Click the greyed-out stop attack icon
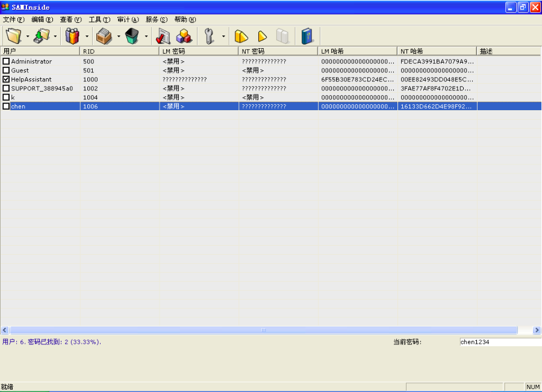 282,36
